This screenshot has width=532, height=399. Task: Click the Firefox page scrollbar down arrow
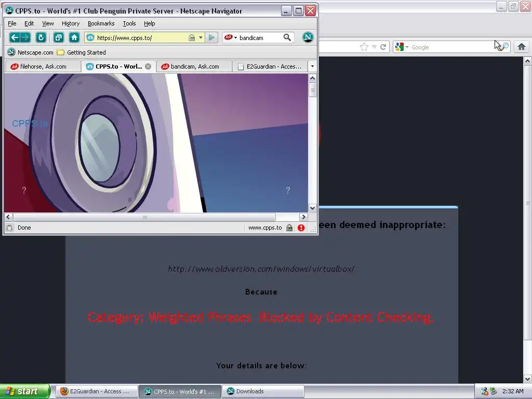click(527, 379)
